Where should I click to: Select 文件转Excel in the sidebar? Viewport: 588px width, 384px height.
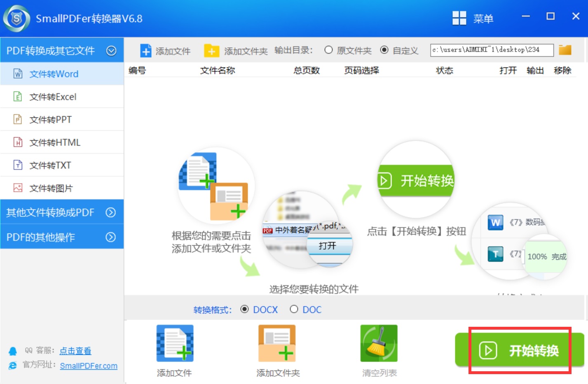62,97
